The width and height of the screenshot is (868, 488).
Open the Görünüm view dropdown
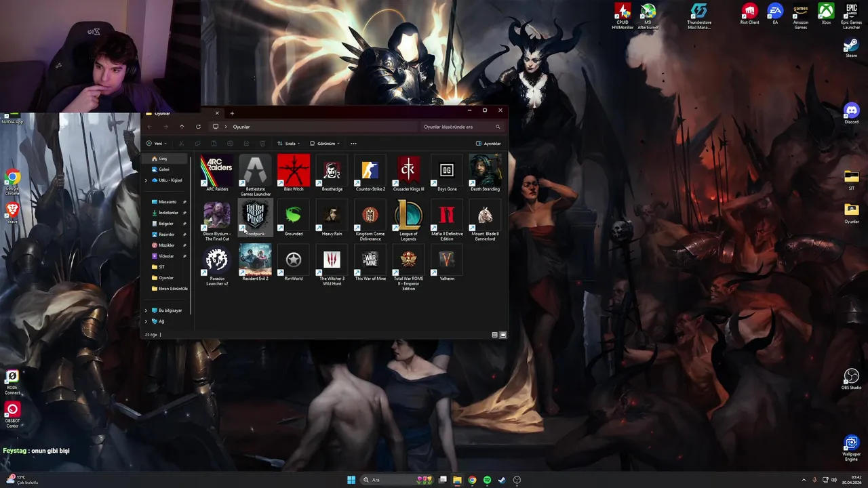click(325, 144)
